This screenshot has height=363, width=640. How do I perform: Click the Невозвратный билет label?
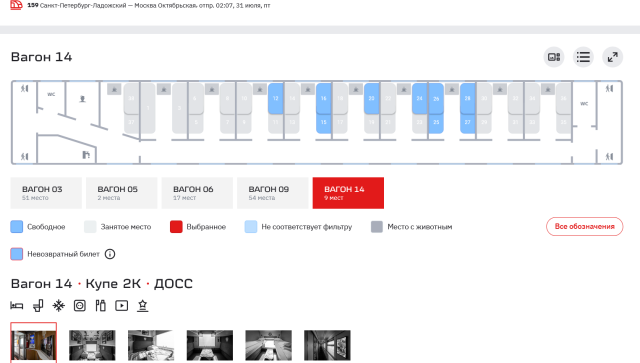point(63,254)
